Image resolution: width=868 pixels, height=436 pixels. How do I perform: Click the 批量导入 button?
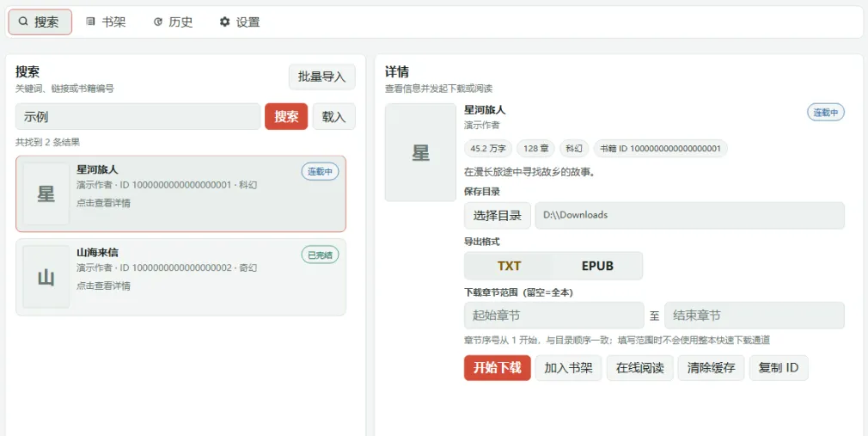pyautogui.click(x=321, y=77)
